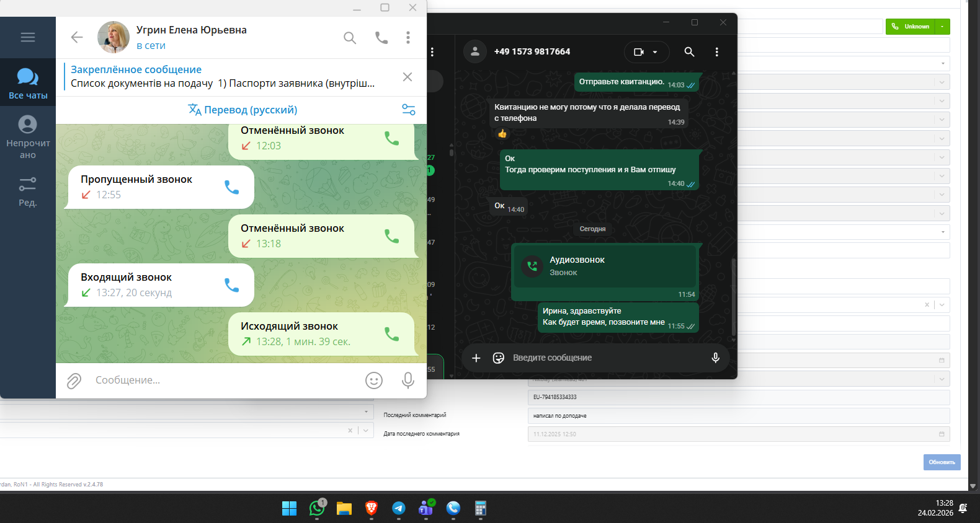This screenshot has width=980, height=523.
Task: Call again from outgoing call 13:28
Action: 391,334
